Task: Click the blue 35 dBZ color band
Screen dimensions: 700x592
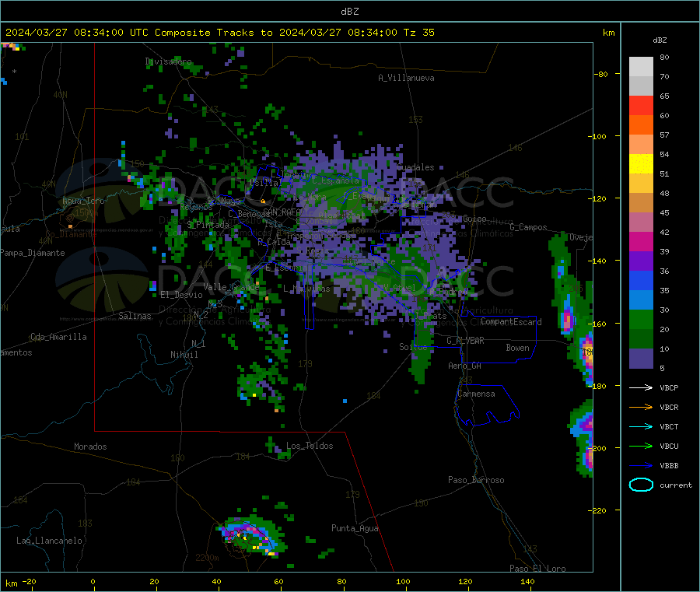Action: tap(641, 280)
